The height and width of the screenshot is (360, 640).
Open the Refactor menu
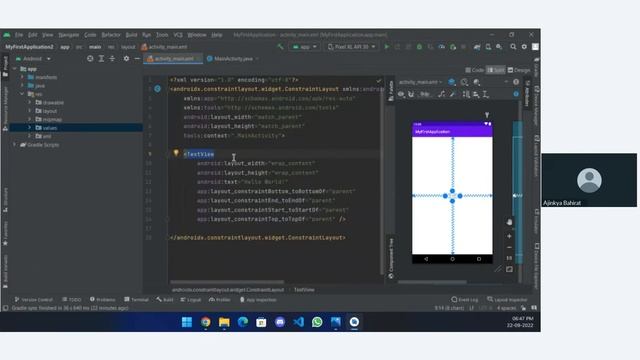[x=111, y=35]
